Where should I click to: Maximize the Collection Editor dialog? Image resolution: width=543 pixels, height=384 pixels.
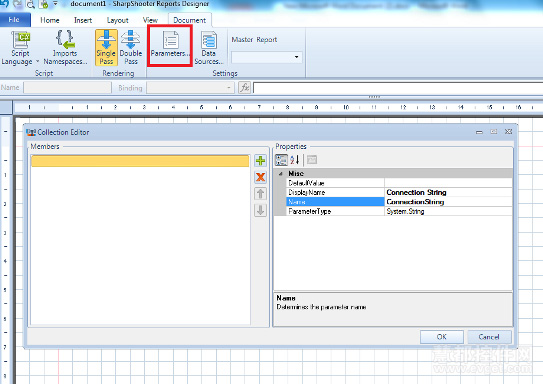493,132
